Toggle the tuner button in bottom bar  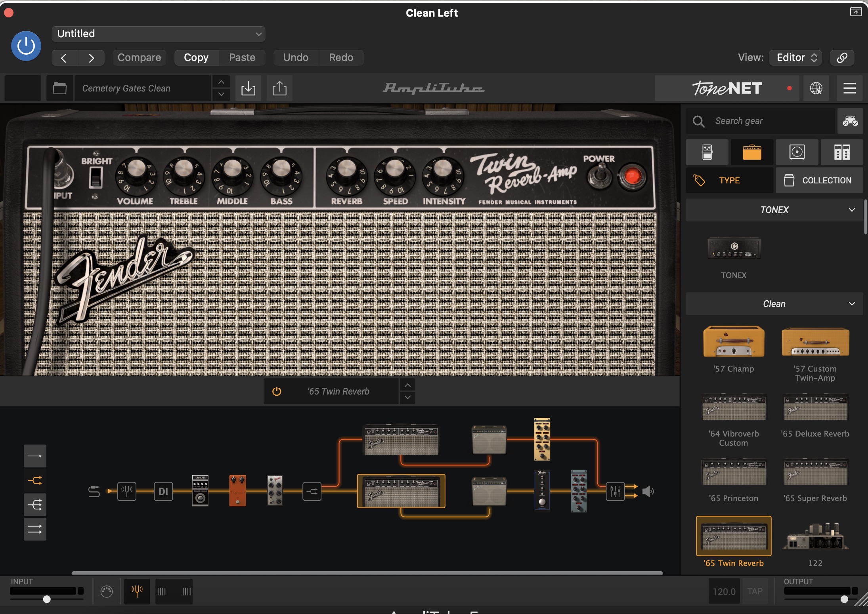point(137,591)
